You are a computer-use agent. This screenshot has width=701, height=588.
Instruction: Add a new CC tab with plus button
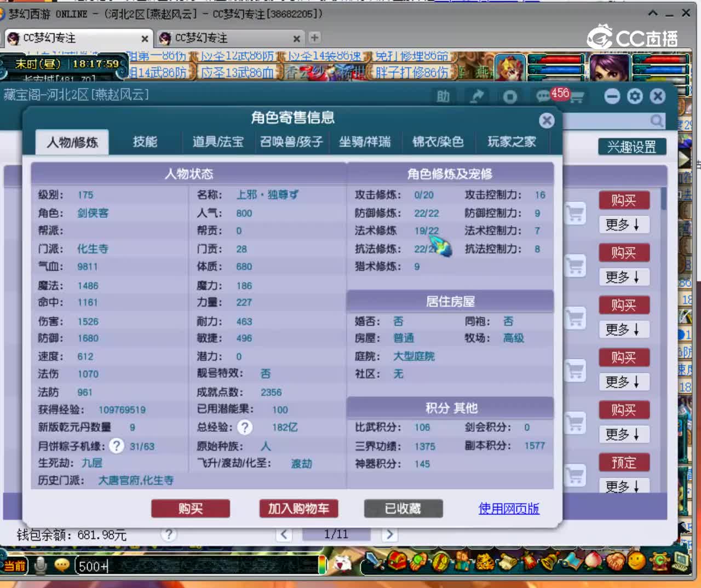tap(314, 38)
